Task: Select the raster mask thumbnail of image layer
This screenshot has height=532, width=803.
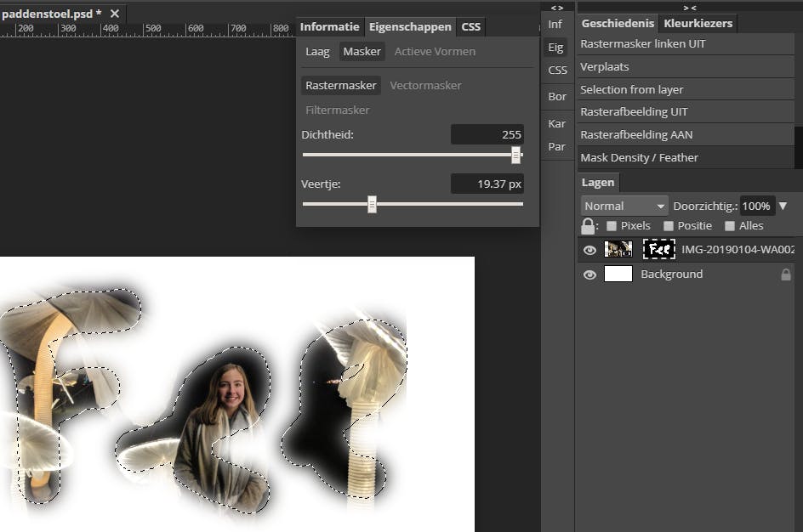Action: pyautogui.click(x=658, y=249)
